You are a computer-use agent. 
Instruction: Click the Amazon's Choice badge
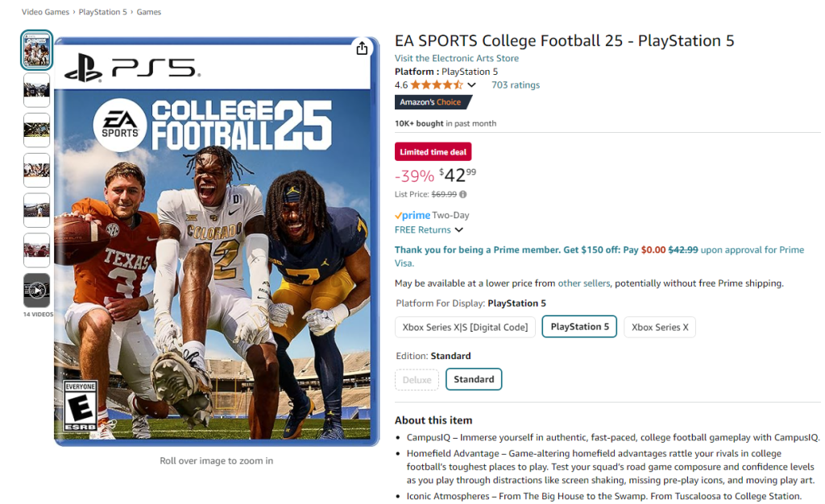432,102
